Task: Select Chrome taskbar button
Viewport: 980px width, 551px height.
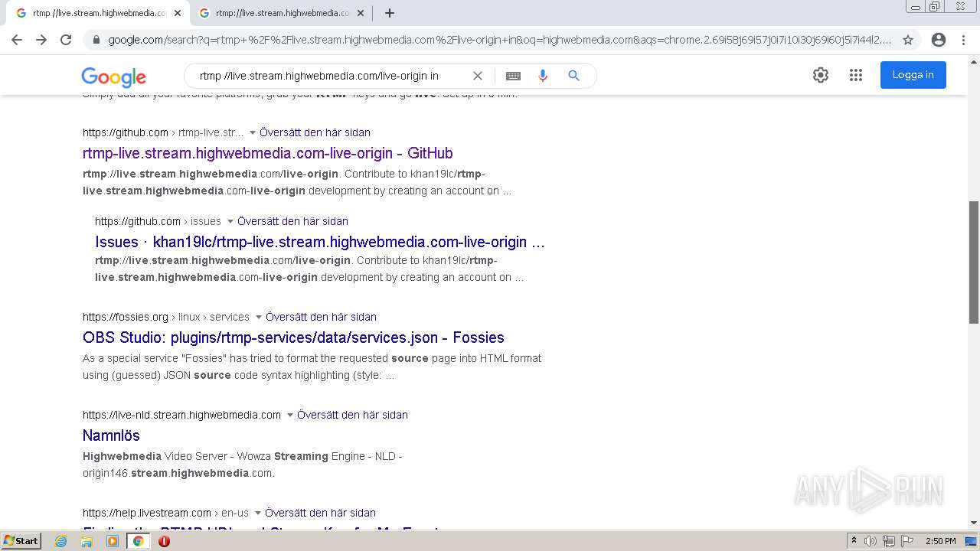Action: (x=139, y=541)
